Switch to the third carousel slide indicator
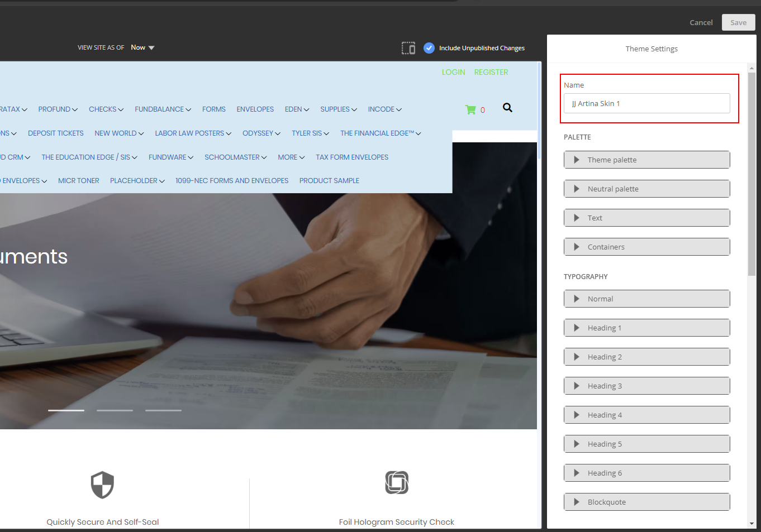 pos(163,410)
